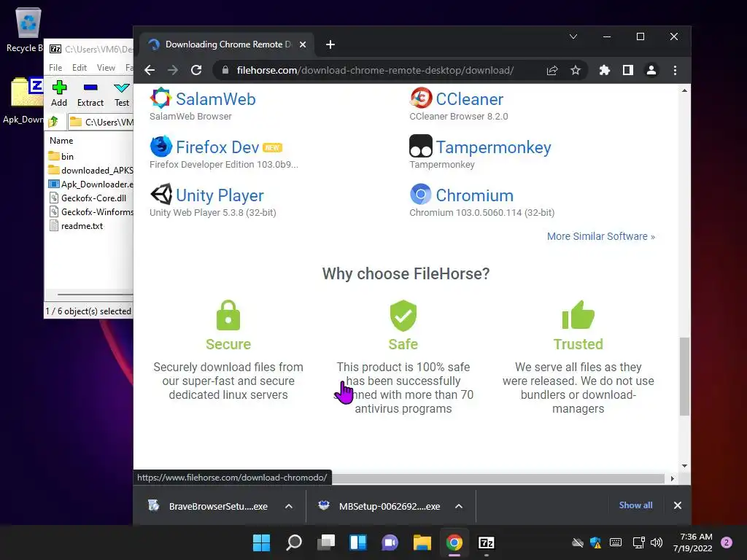The height and width of the screenshot is (560, 747).
Task: Open Chrome profile avatar menu
Action: tap(651, 71)
